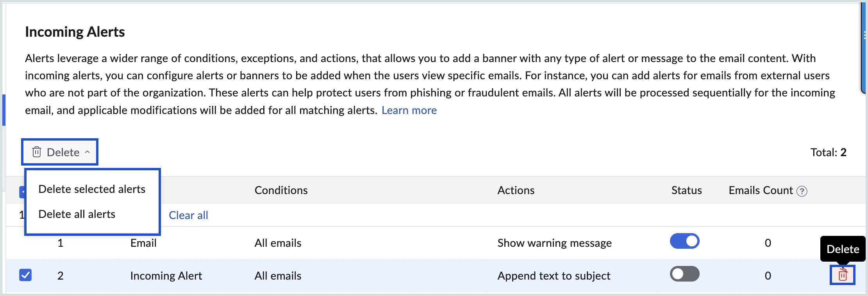This screenshot has width=868, height=296.
Task: Click red trash icon for Incoming Alert row
Action: pos(843,275)
